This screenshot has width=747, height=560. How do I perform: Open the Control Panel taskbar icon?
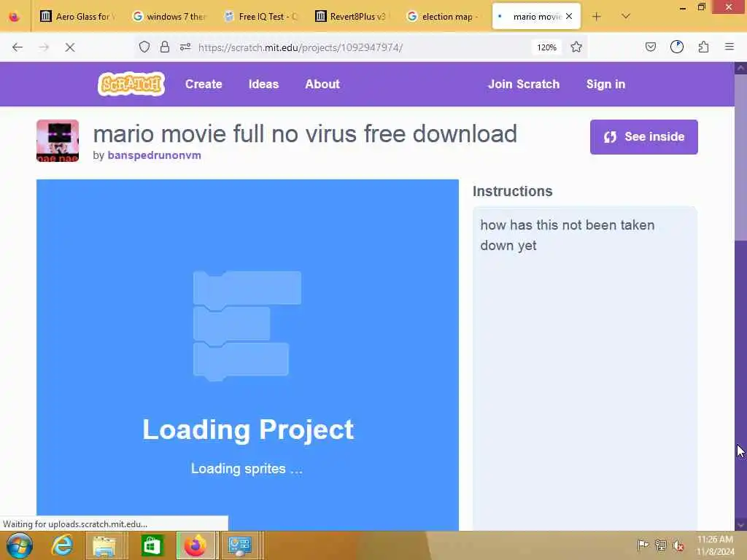click(239, 545)
